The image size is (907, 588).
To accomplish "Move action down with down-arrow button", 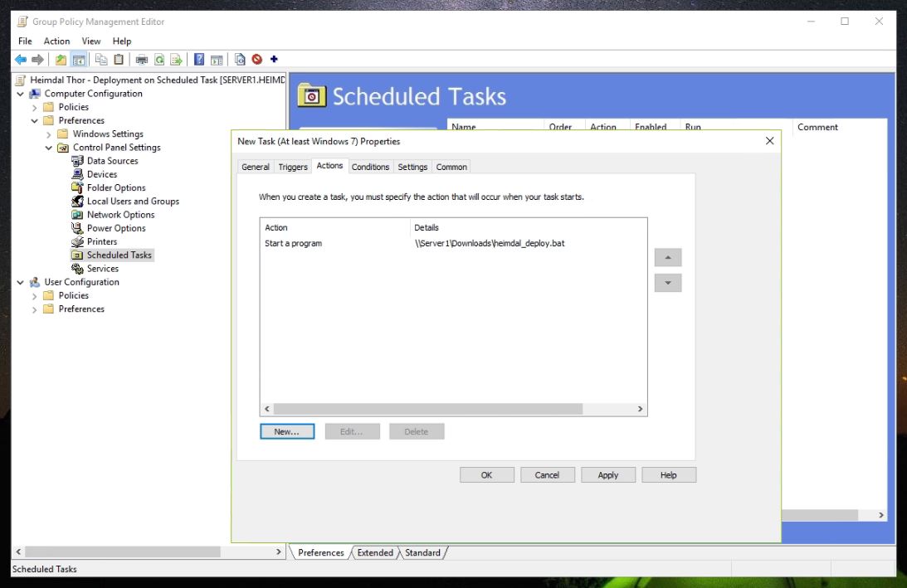I will [x=668, y=283].
